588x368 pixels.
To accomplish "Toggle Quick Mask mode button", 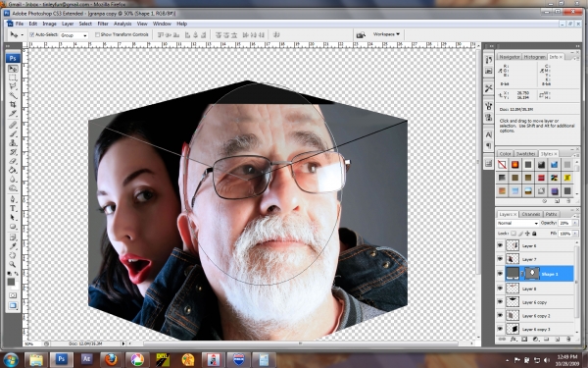I will pyautogui.click(x=13, y=295).
